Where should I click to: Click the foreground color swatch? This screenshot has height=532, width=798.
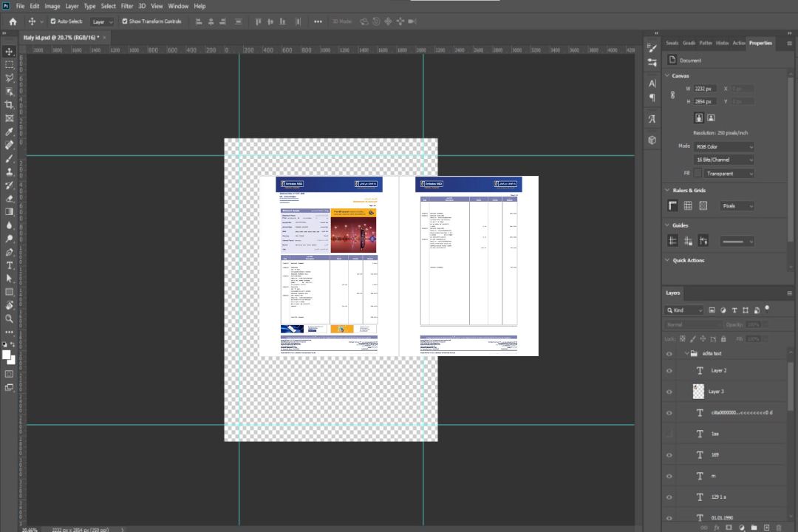pos(6,355)
